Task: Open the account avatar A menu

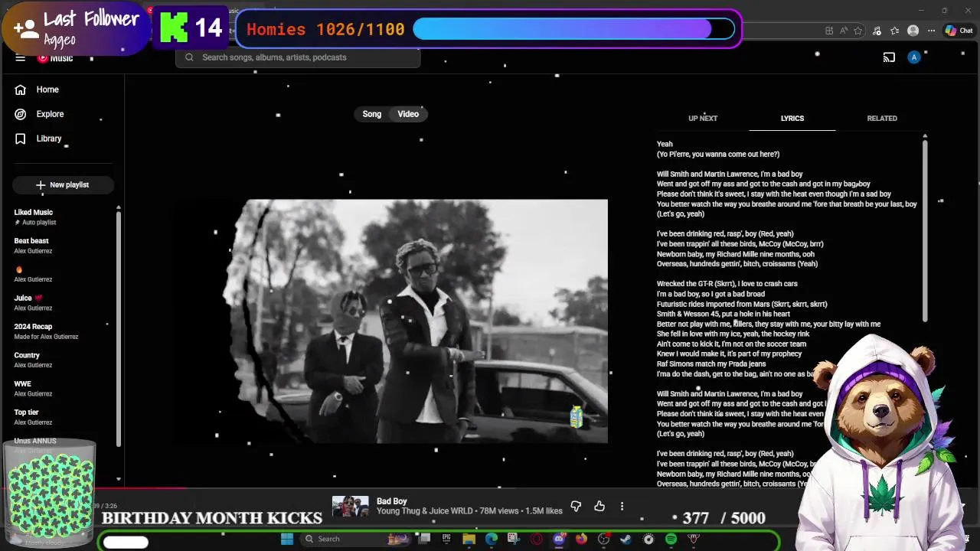Action: click(x=914, y=57)
